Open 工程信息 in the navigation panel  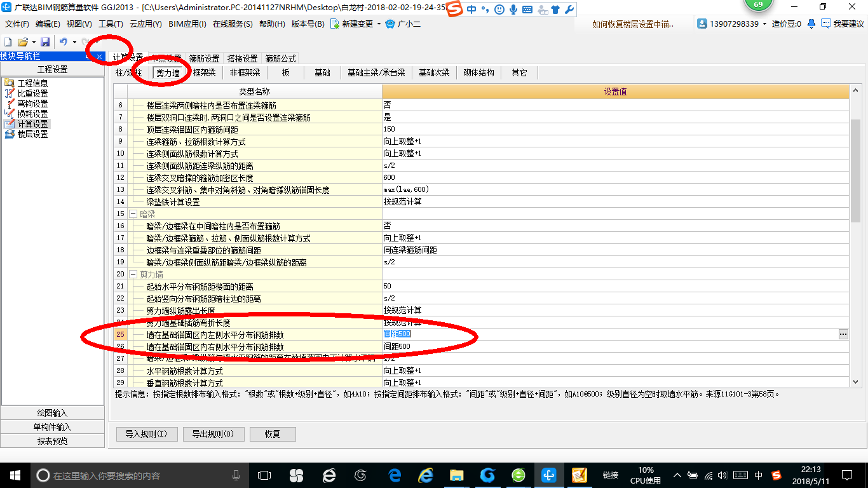(x=32, y=83)
